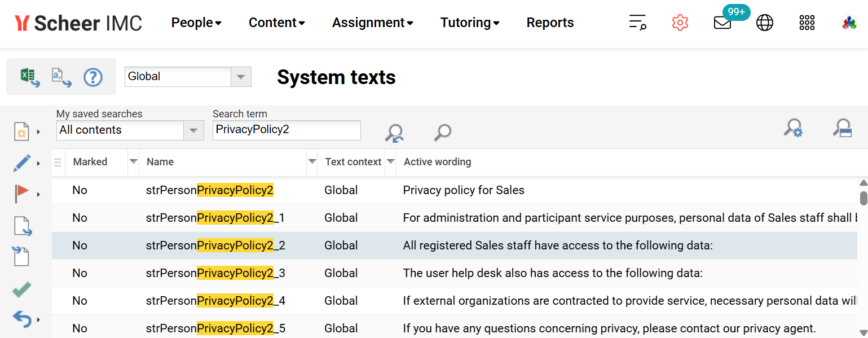
Task: Open the Assignment menu
Action: click(372, 23)
